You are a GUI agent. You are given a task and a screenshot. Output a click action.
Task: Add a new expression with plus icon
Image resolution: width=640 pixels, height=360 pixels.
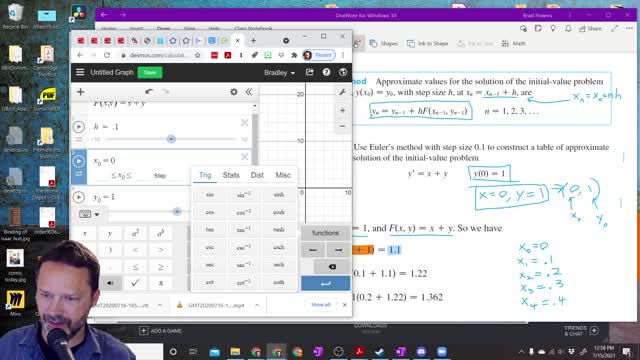(x=80, y=92)
